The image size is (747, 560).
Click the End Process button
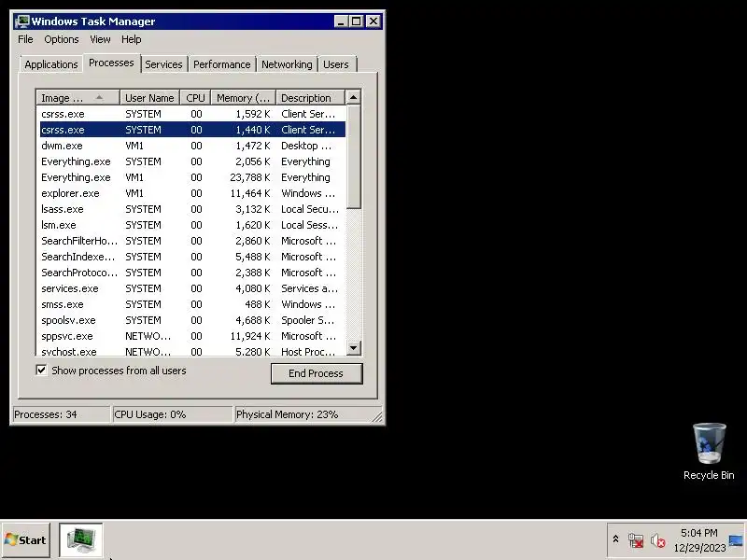tap(317, 373)
